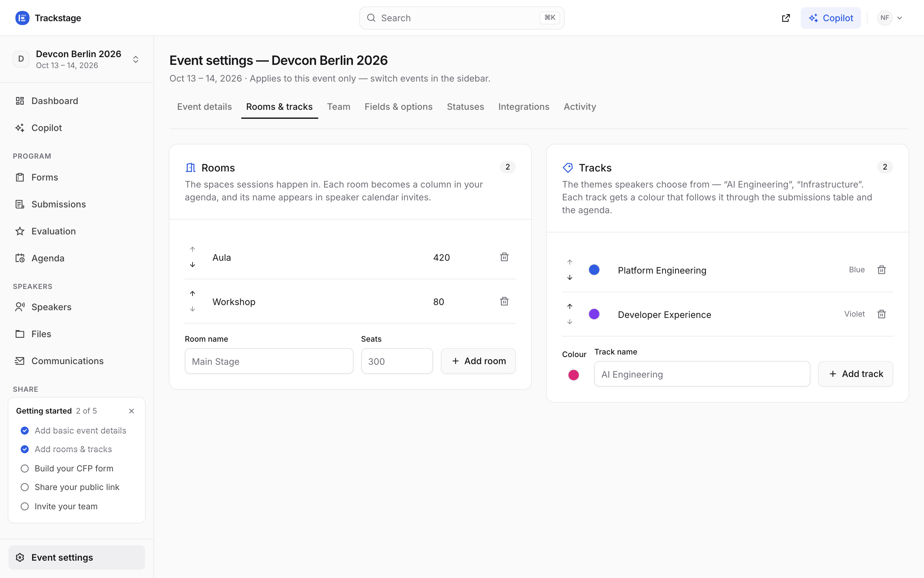Move the Developer Experience track up
This screenshot has width=924, height=578.
[570, 307]
